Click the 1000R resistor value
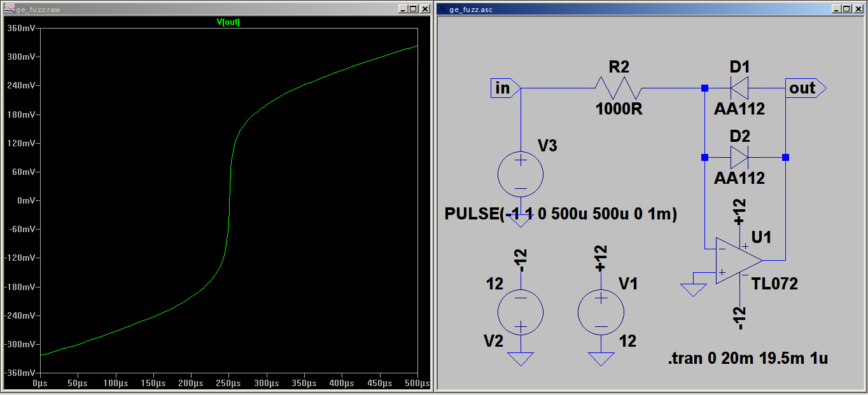The height and width of the screenshot is (395, 868). pyautogui.click(x=619, y=109)
